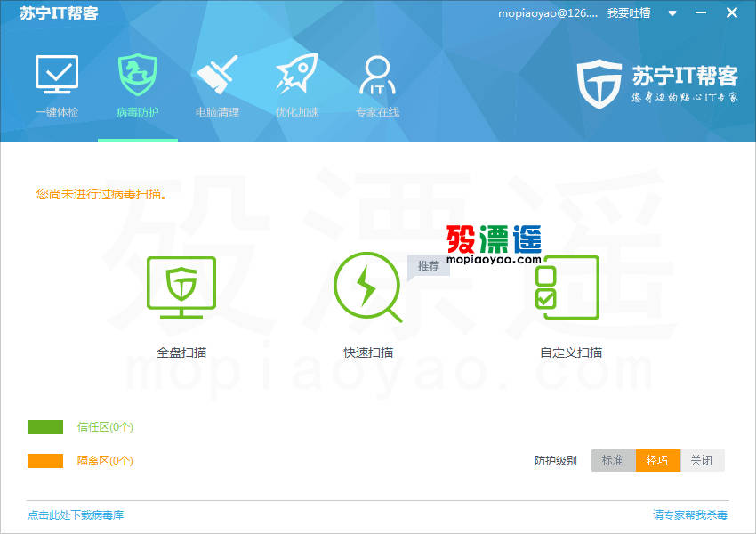Open the 优化加速 rocket icon
The width and height of the screenshot is (756, 534).
tap(297, 73)
